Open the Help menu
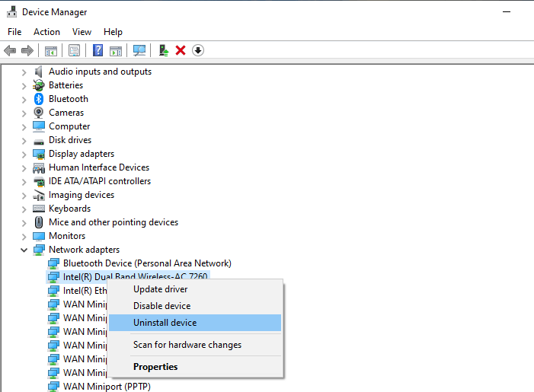The width and height of the screenshot is (534, 392). click(113, 32)
